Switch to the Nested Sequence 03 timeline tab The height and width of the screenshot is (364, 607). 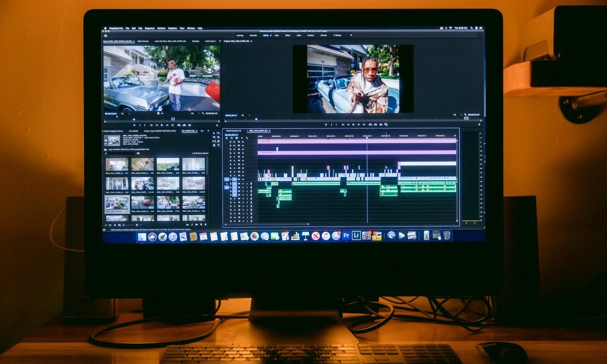(233, 130)
